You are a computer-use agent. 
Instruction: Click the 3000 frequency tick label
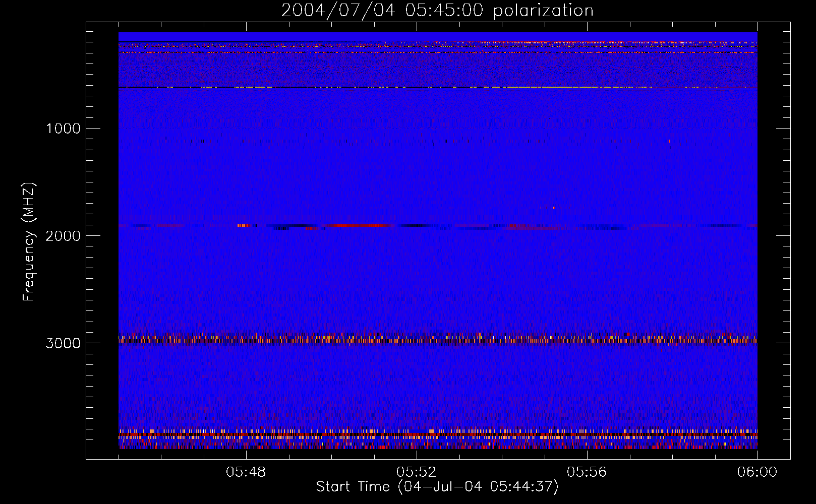(63, 343)
